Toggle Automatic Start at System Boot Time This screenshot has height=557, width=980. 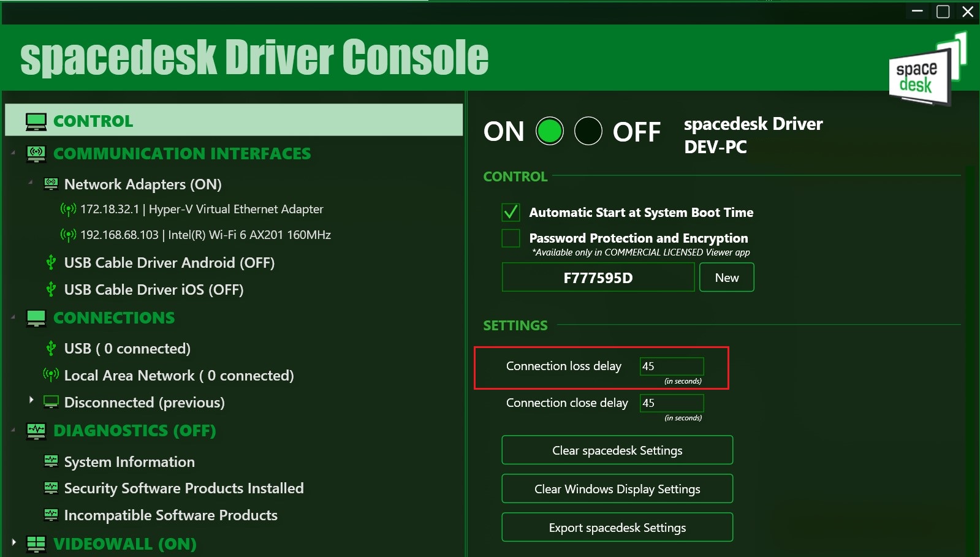click(x=511, y=213)
